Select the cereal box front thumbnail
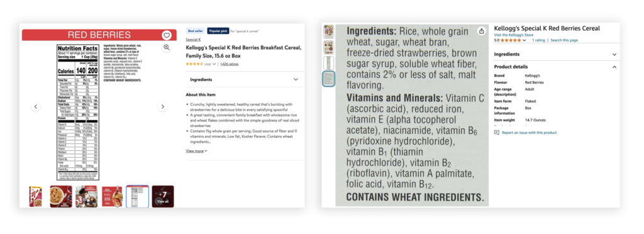This screenshot has width=644, height=234. coord(36,196)
